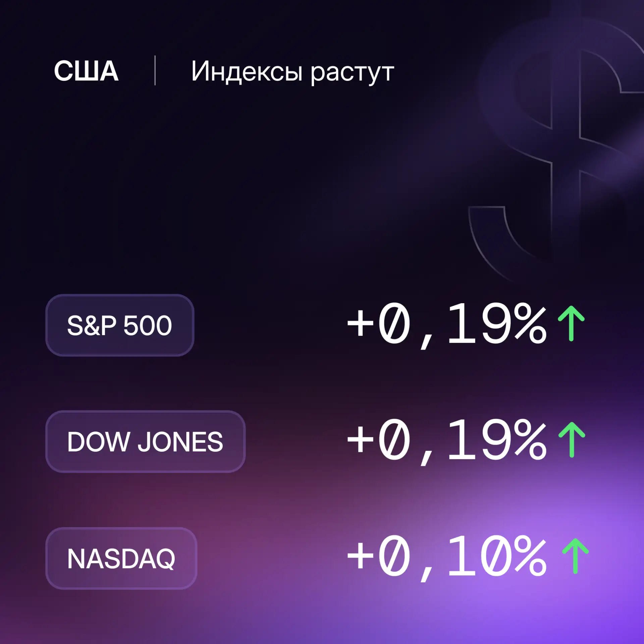The height and width of the screenshot is (644, 644).
Task: Click the percent symbol in the NASDAQ row
Action: pos(531,555)
